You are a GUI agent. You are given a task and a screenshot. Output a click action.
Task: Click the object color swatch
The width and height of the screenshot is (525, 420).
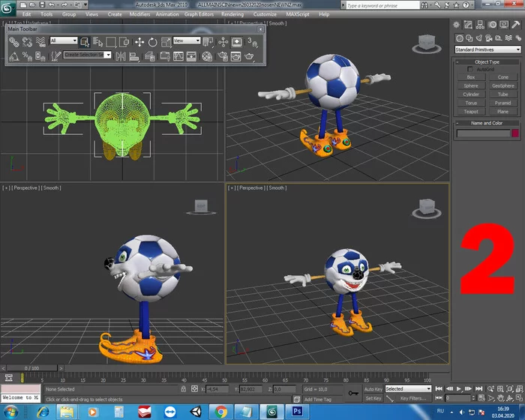click(515, 133)
